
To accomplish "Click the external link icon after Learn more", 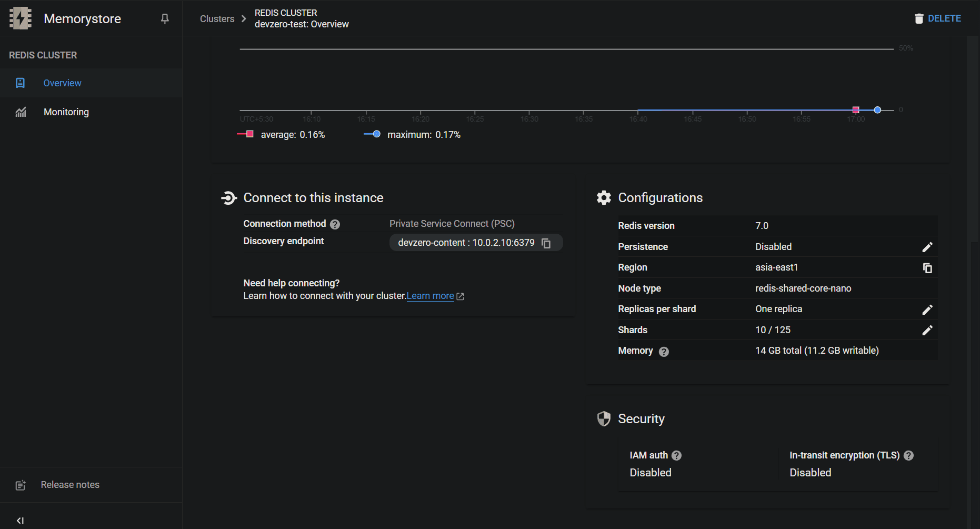I will click(x=461, y=296).
